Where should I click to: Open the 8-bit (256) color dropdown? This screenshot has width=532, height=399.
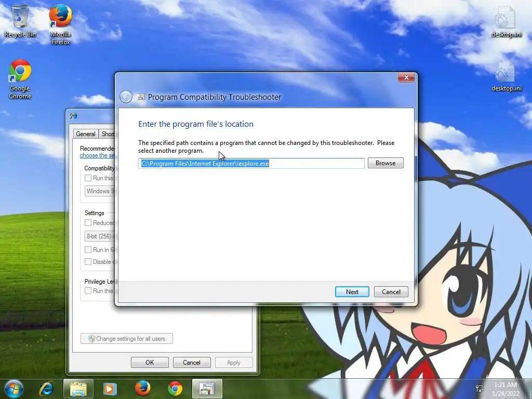100,236
